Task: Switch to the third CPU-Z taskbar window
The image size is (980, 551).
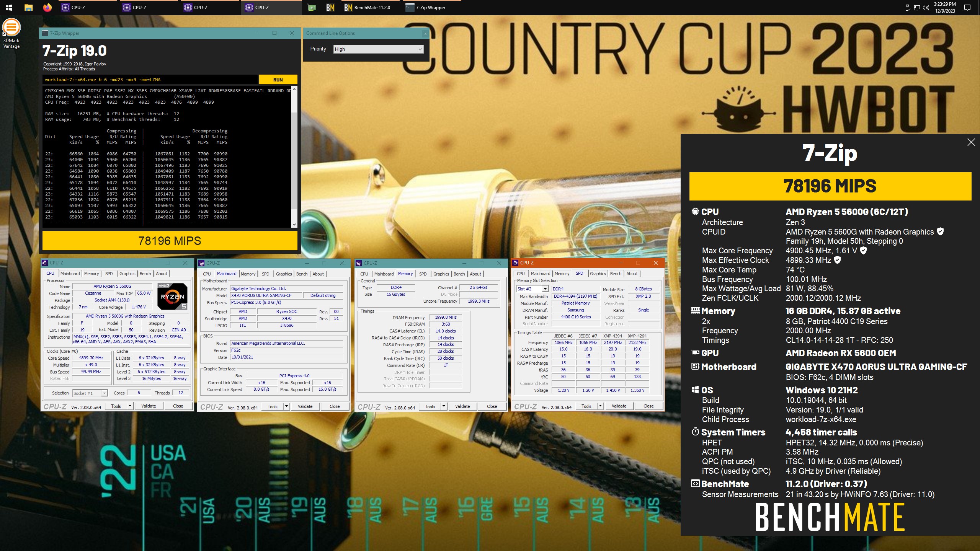Action: coord(210,7)
